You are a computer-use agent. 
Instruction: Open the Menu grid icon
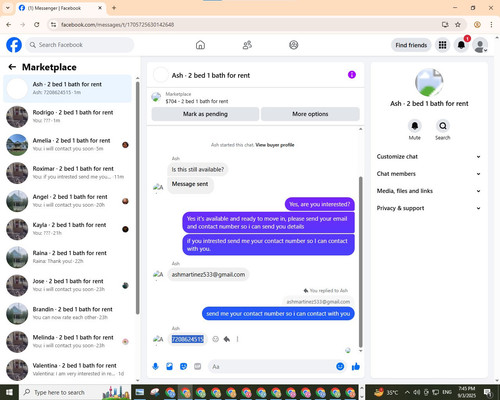(x=442, y=45)
